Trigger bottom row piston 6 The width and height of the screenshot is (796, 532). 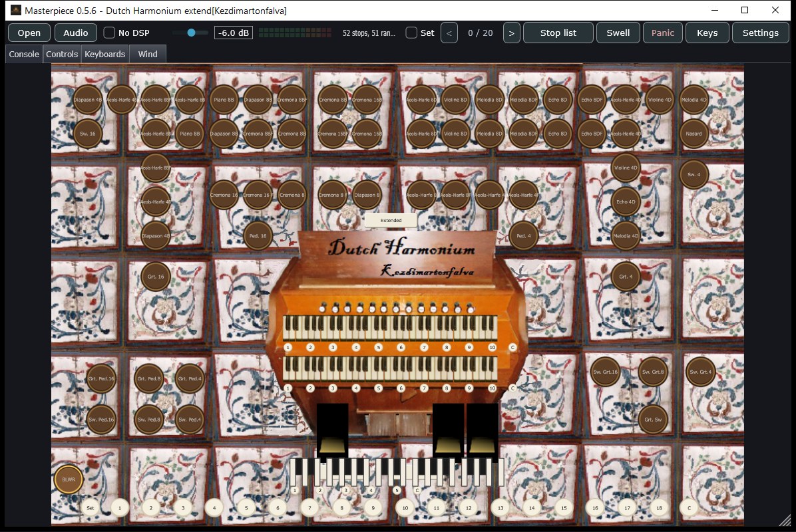click(278, 507)
